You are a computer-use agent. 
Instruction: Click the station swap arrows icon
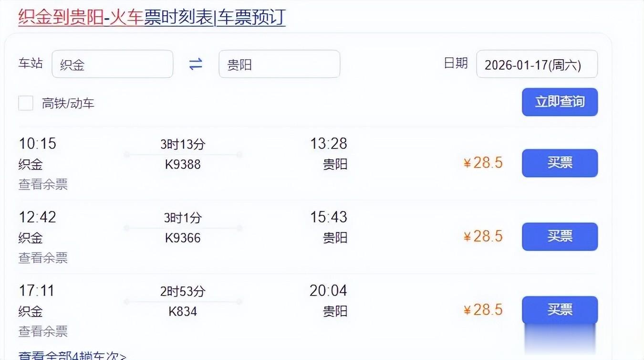(196, 64)
